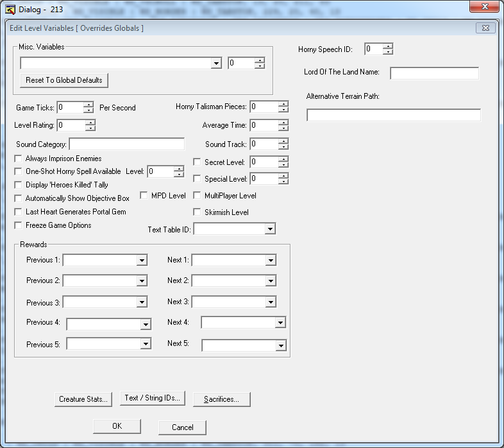The width and height of the screenshot is (504, 448).
Task: Expand the Previous 5 reward dropdown
Action: click(x=146, y=344)
